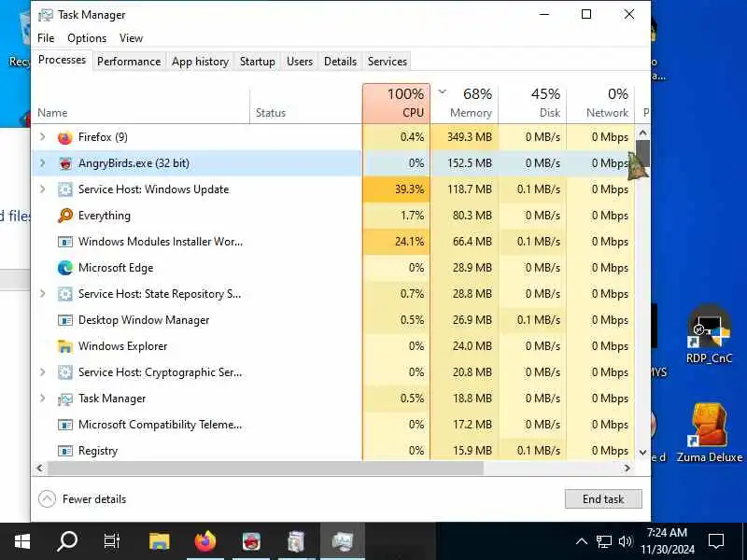Sort by the Status column header
Image resolution: width=747 pixels, height=560 pixels.
pyautogui.click(x=306, y=104)
